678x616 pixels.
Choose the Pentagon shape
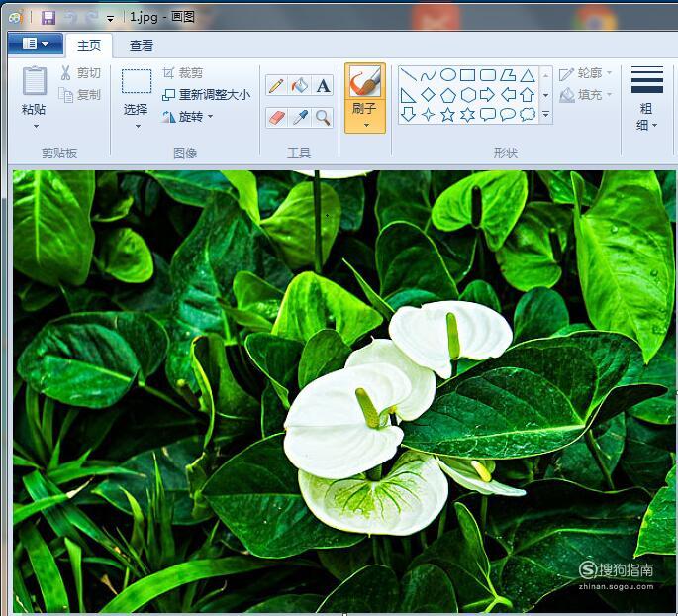[448, 95]
